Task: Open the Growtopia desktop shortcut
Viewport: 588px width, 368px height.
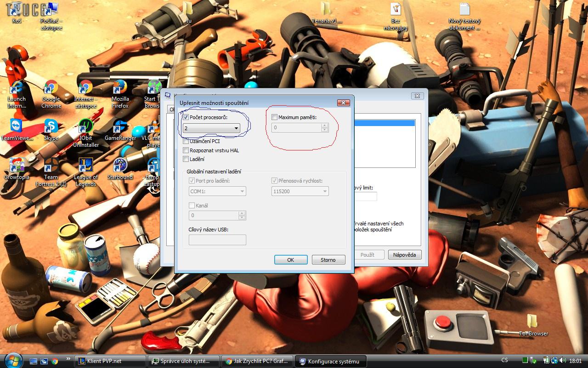Action: coord(17,169)
